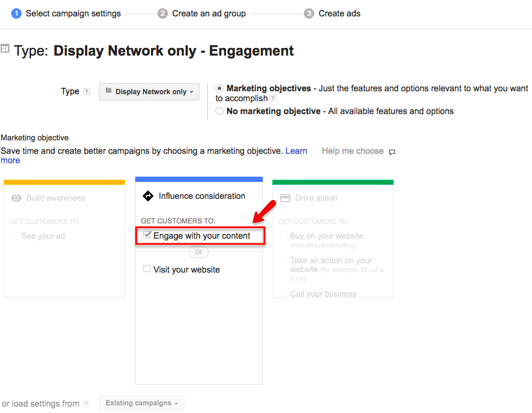This screenshot has height=413, width=532.
Task: Click the Help me choose link
Action: [352, 151]
